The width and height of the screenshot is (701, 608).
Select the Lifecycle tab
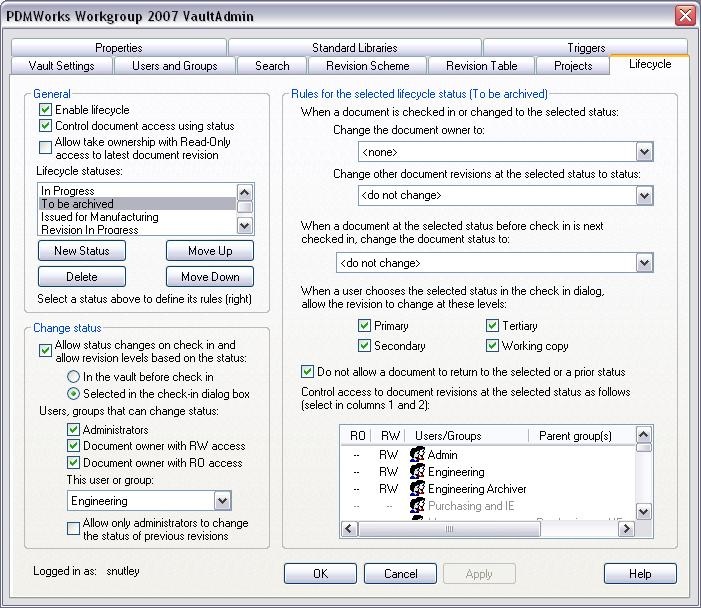[650, 64]
